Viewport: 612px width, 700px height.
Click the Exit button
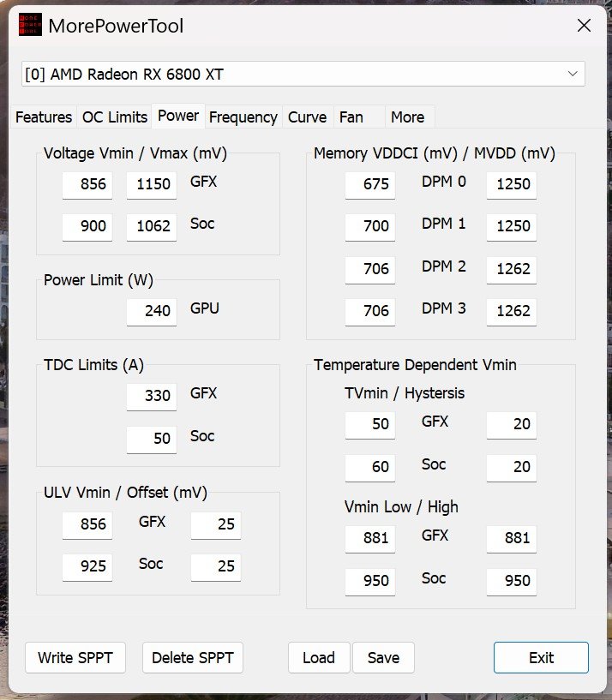point(541,658)
